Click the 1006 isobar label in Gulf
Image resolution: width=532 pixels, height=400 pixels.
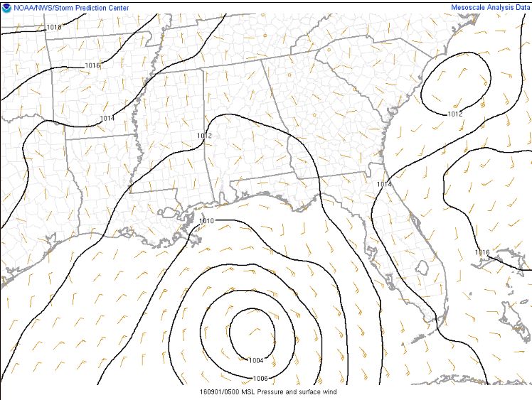click(260, 378)
